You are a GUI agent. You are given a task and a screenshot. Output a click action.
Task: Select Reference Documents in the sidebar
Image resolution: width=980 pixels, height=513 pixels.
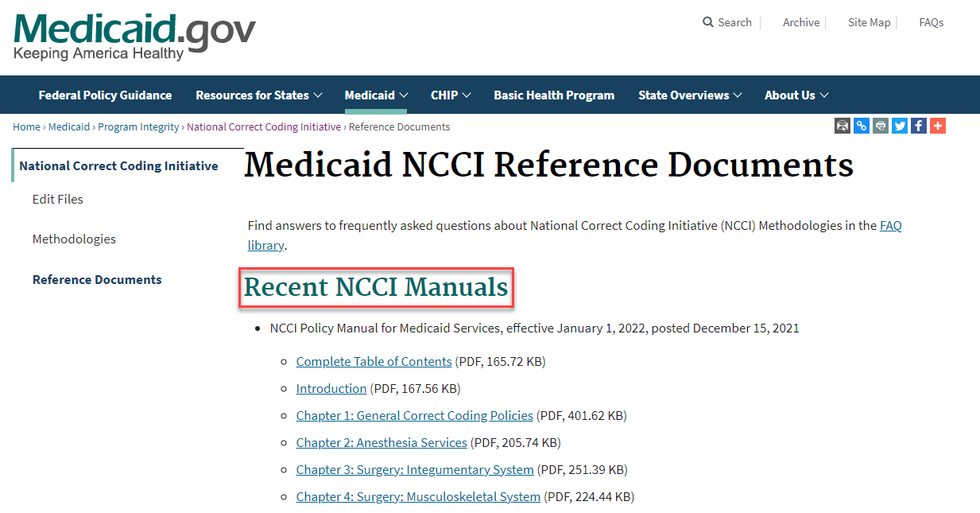[x=97, y=279]
